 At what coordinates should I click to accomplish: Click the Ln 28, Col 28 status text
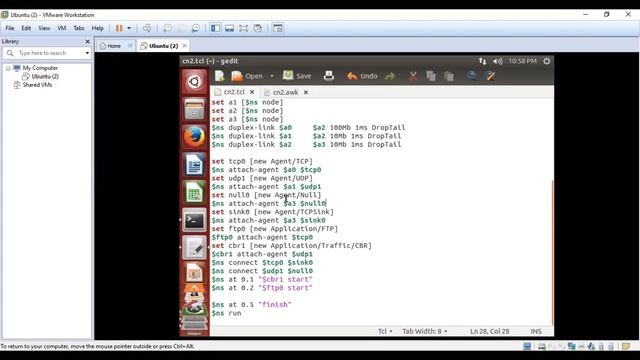pos(489,331)
